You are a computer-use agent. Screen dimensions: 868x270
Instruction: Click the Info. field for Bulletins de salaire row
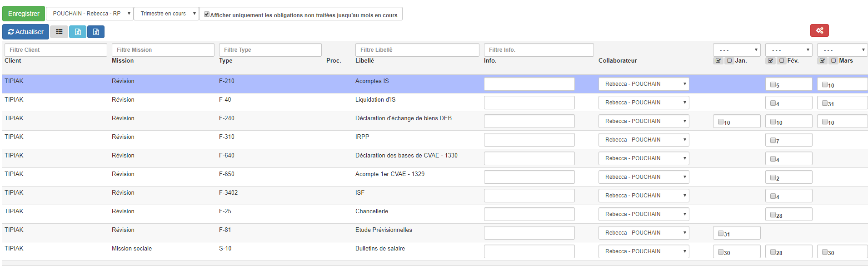pos(529,251)
